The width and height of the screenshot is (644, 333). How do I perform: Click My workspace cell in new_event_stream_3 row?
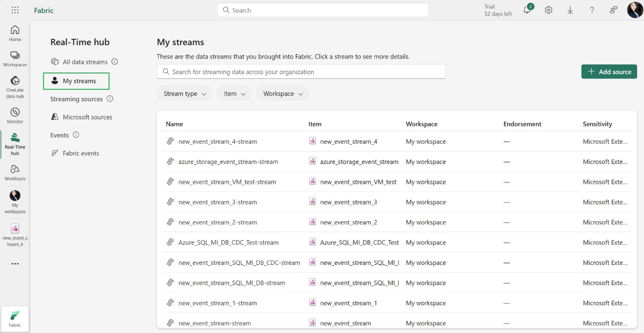pyautogui.click(x=426, y=202)
